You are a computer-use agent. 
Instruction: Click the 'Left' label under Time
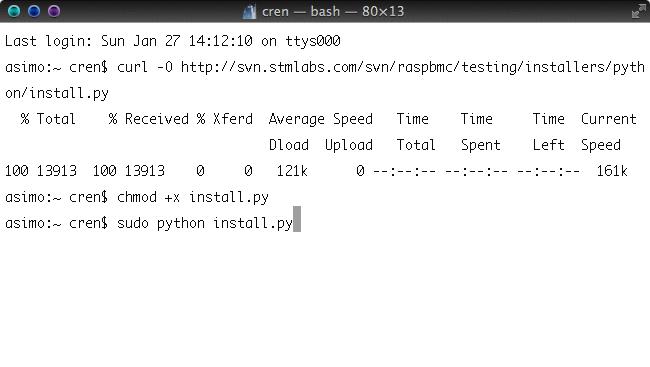coord(548,145)
